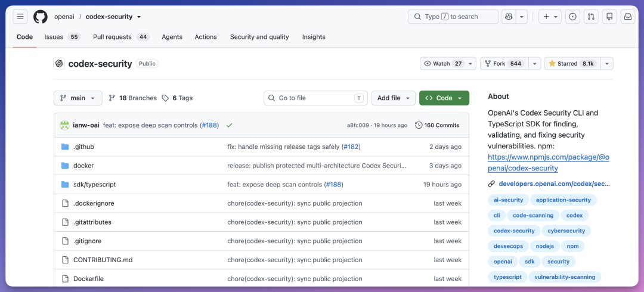Viewport: 644px width, 292px height.
Task: Expand the Fork options dropdown arrow
Action: [534, 64]
